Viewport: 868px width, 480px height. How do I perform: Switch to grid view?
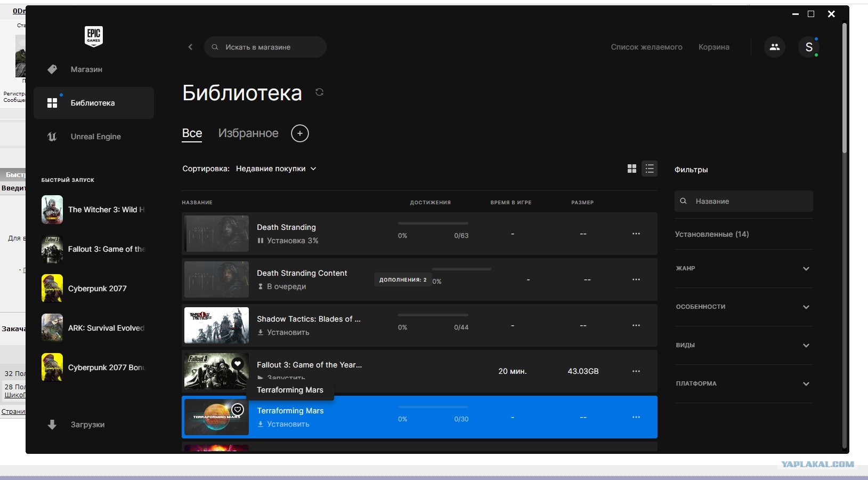coord(632,169)
